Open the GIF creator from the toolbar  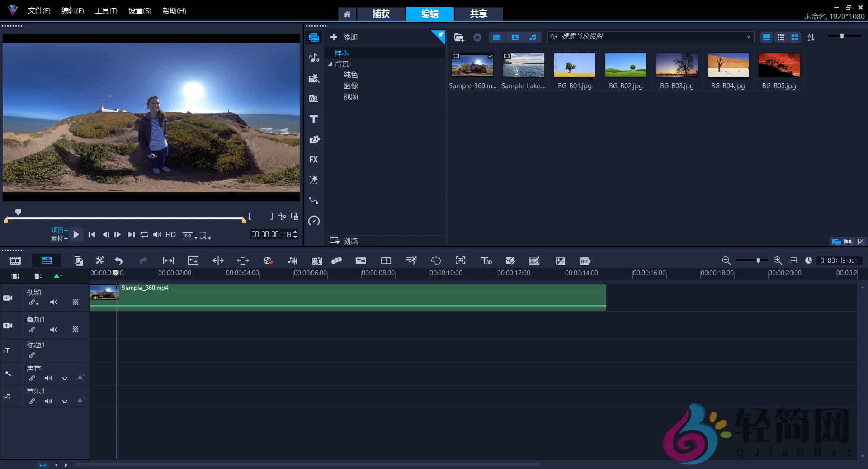coord(585,261)
